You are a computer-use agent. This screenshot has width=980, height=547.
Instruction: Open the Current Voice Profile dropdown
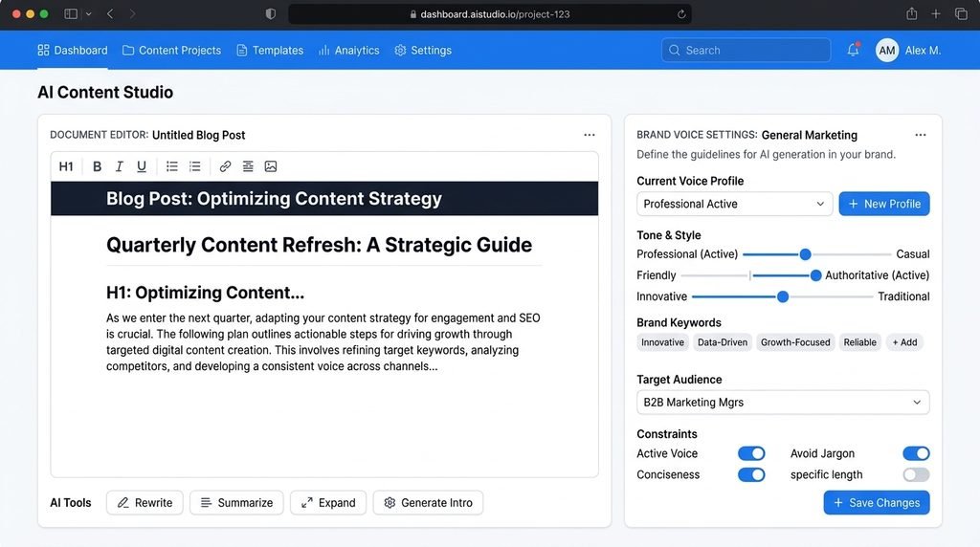coord(734,204)
